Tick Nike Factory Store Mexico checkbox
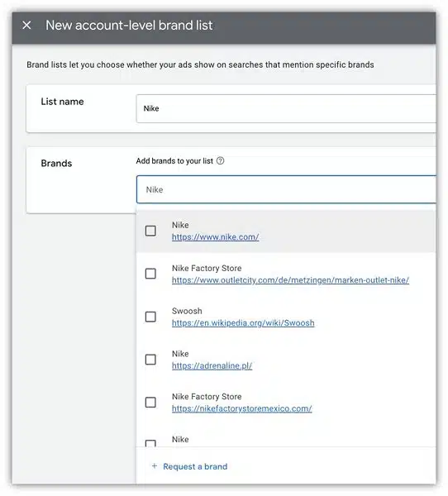The width and height of the screenshot is (448, 496). (x=150, y=403)
